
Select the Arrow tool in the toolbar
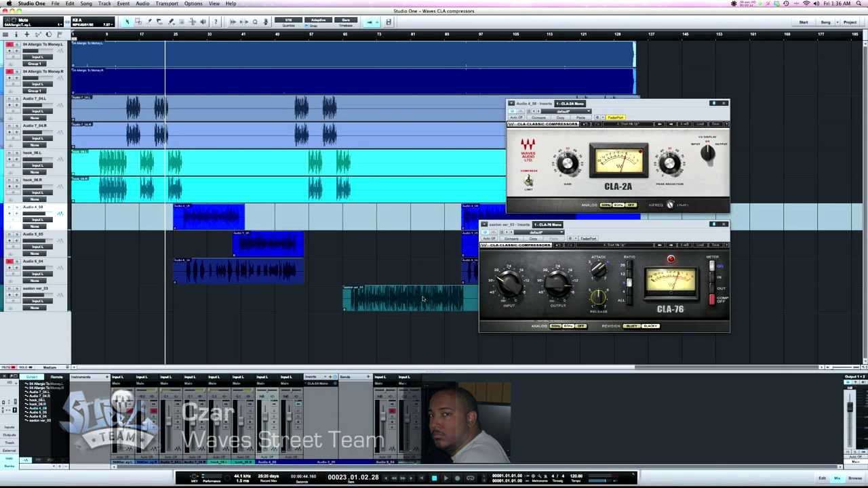point(127,22)
